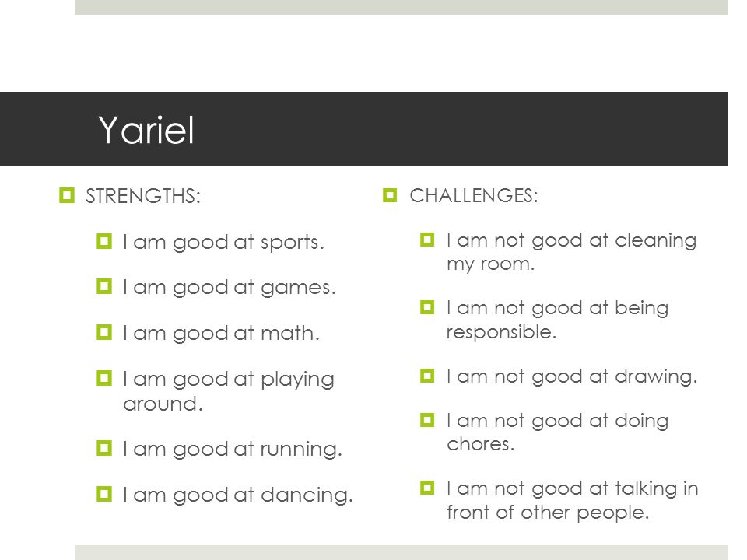The height and width of the screenshot is (560, 747).
Task: Click the text good at playing around
Action: [229, 391]
